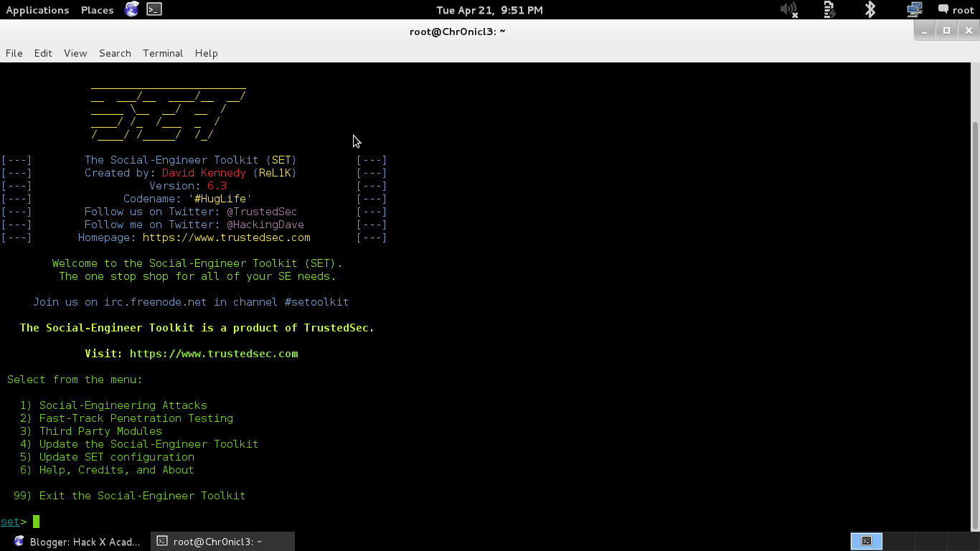
Task: Open the Search menu
Action: 115,53
